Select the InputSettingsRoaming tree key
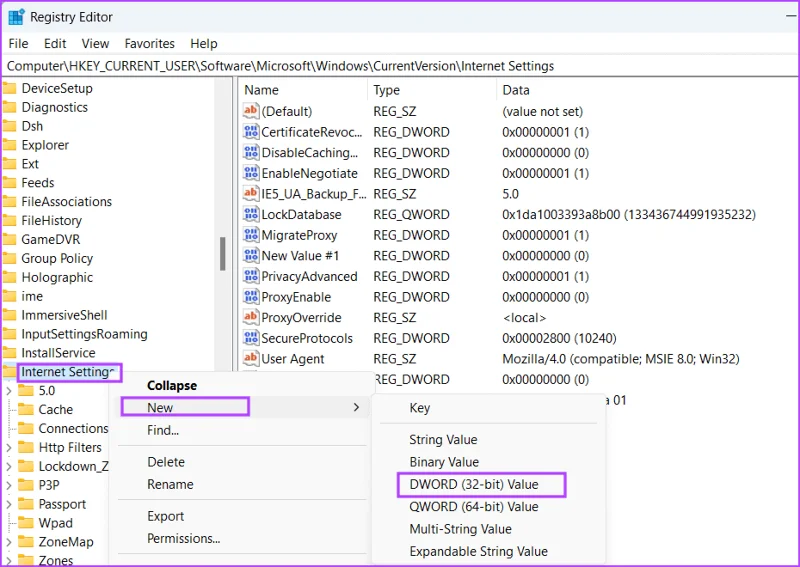800x567 pixels. 84,334
